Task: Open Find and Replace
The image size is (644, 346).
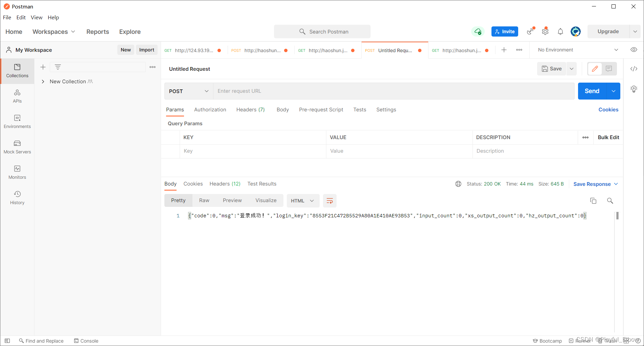Action: click(x=41, y=341)
